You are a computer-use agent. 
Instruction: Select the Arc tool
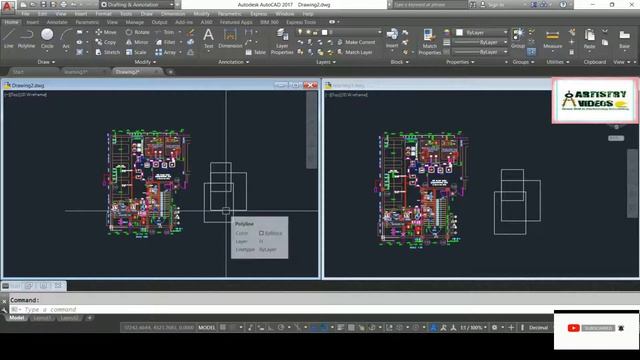(66, 39)
